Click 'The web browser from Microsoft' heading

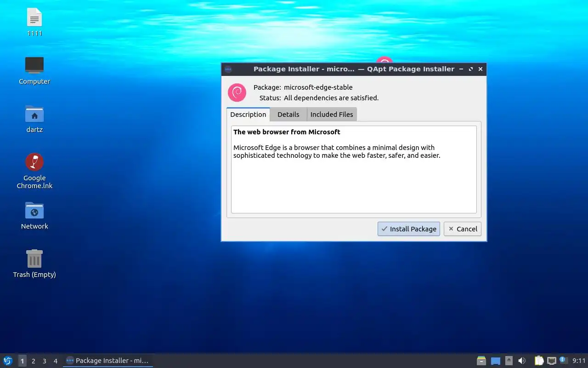287,132
